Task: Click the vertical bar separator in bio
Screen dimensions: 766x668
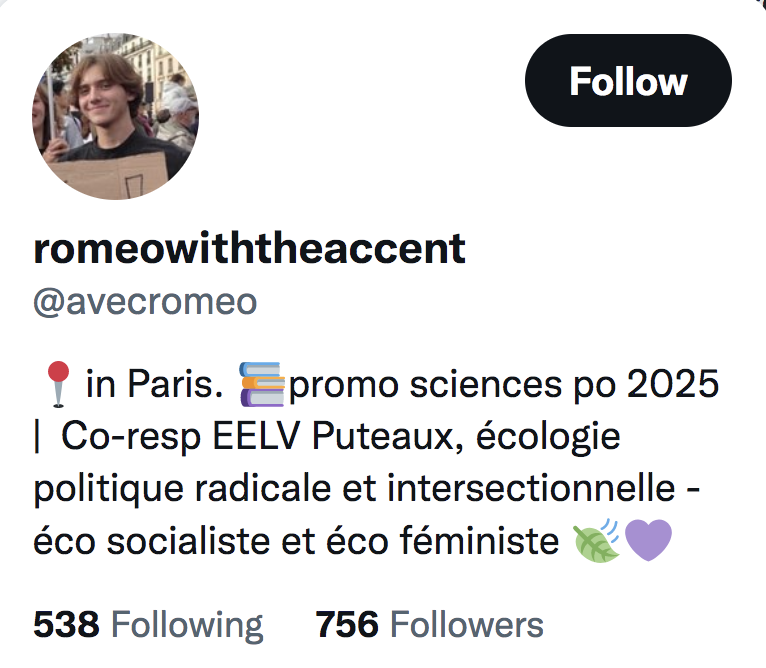Action: [x=37, y=436]
